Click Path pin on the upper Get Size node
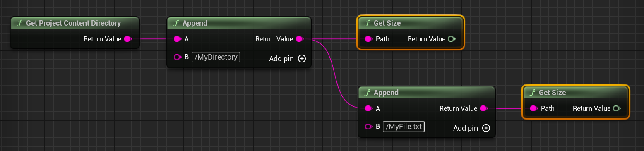 click(x=369, y=39)
